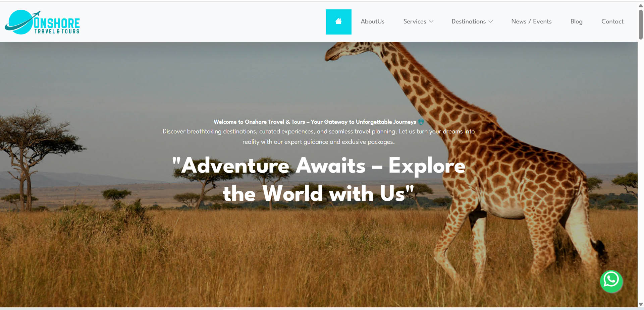Click the Welcome to Onshore Travel tagline
Image resolution: width=644 pixels, height=310 pixels.
coord(315,122)
